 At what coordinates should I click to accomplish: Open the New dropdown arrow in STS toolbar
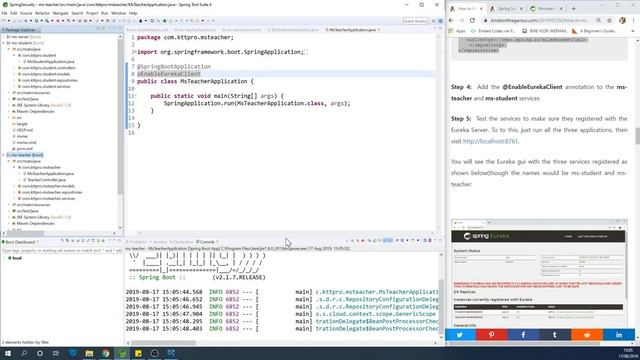(9, 21)
